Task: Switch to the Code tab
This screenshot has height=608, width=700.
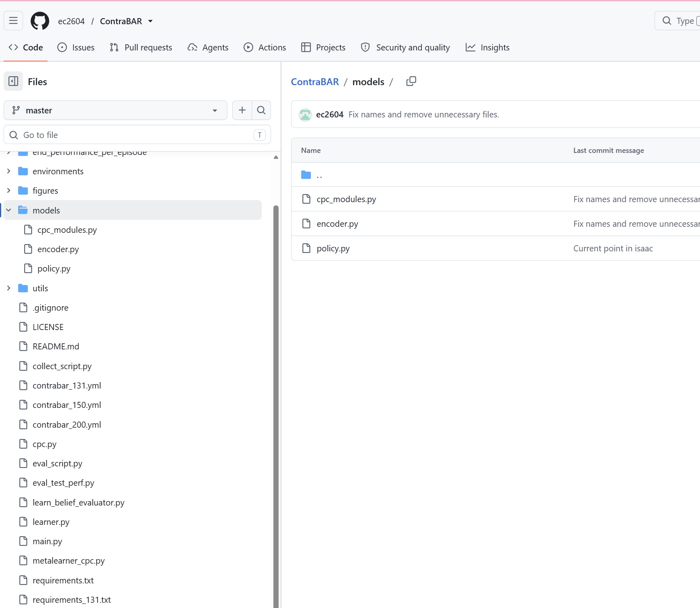Action: coord(25,47)
